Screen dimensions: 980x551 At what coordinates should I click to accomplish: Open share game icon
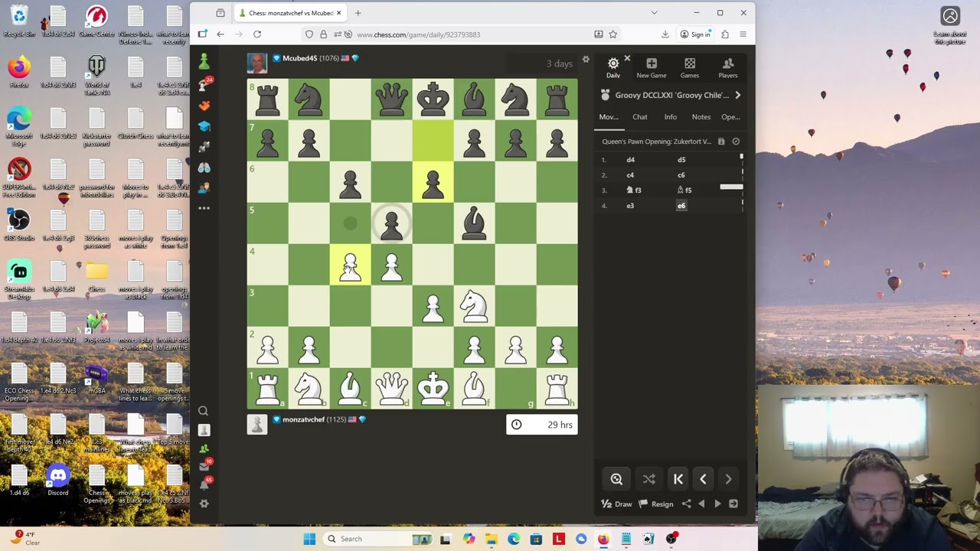pyautogui.click(x=687, y=504)
